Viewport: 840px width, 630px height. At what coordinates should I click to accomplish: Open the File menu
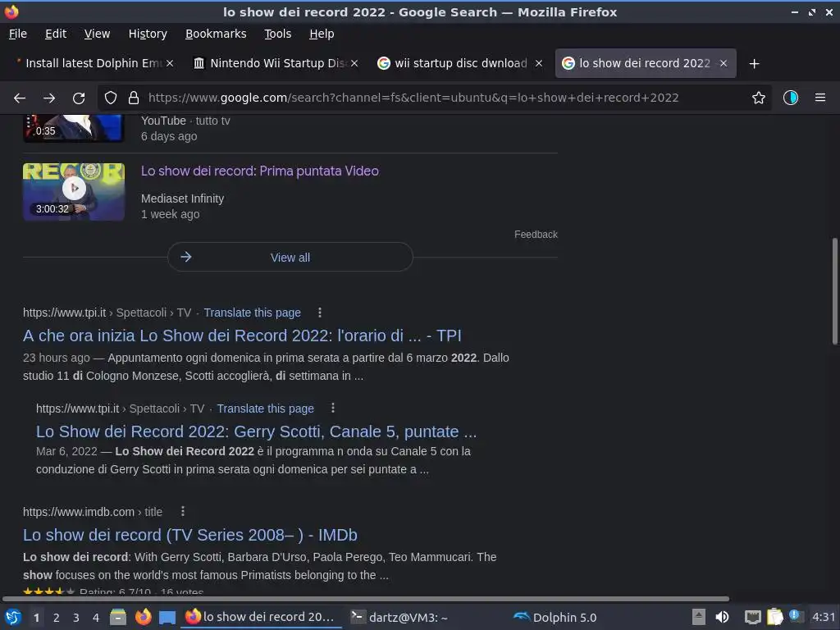(18, 34)
